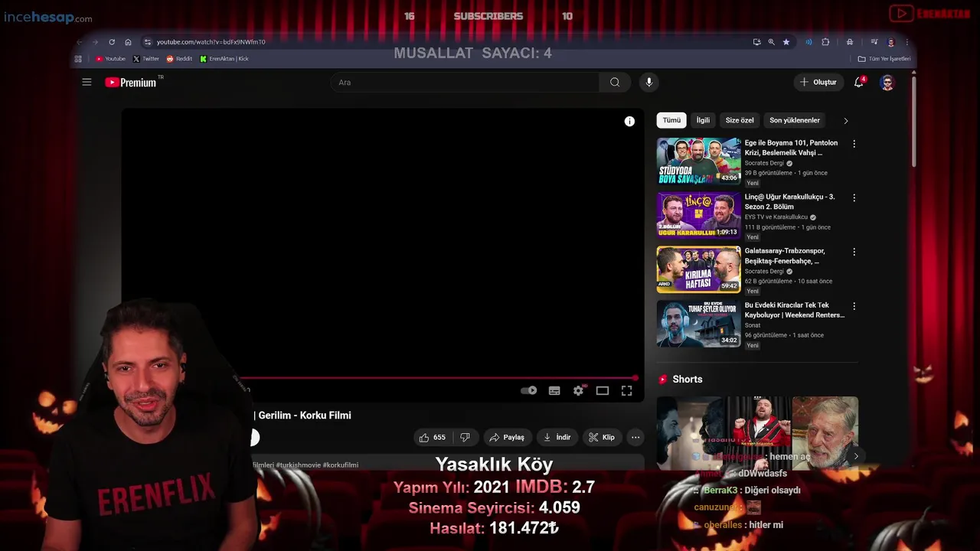Show video info card icon

point(629,121)
